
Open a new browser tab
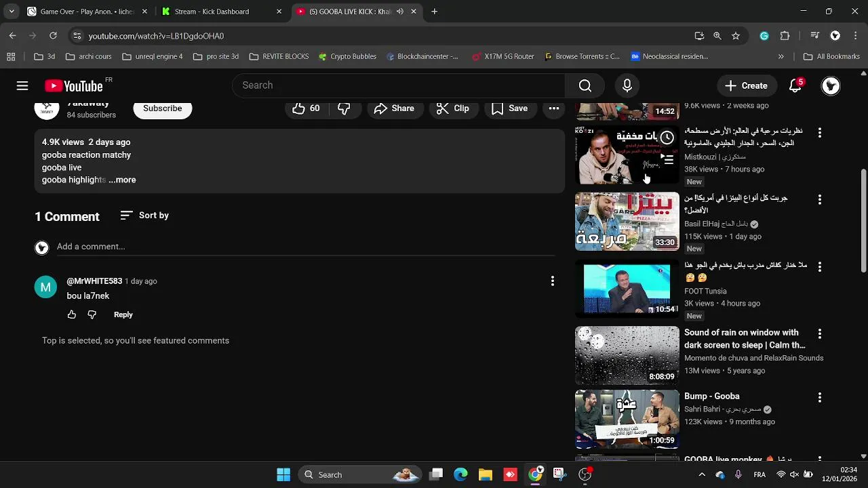[x=435, y=12]
